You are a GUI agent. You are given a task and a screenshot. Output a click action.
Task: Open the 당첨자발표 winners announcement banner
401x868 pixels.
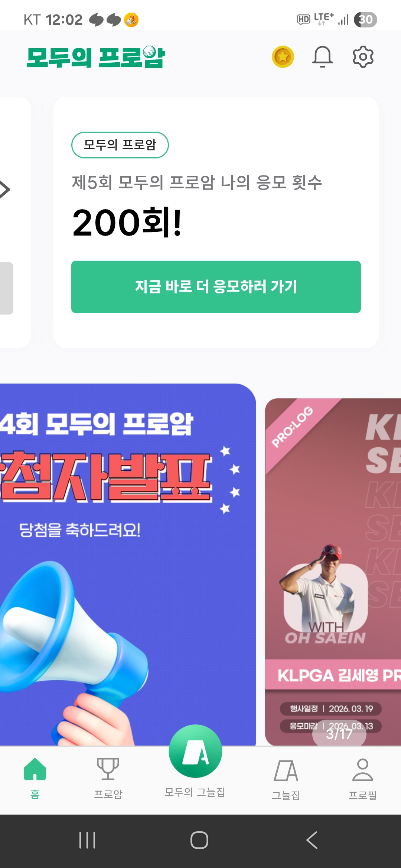pyautogui.click(x=128, y=565)
